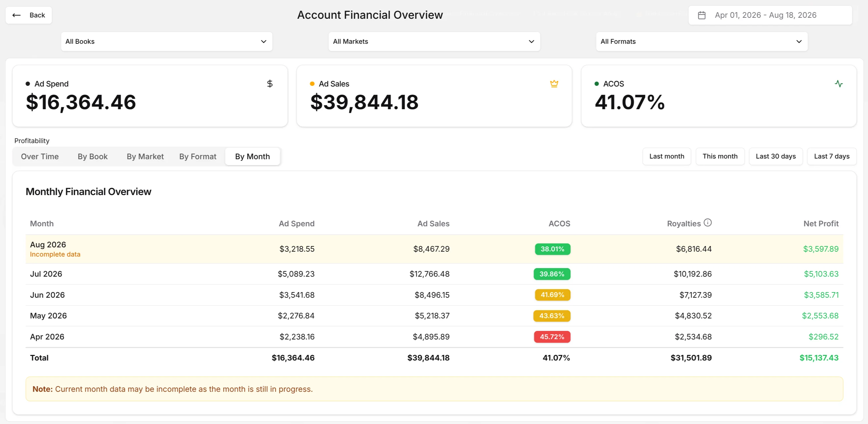Click the 41.07% ACOS card value
Viewport: 868px width, 424px height.
point(629,102)
